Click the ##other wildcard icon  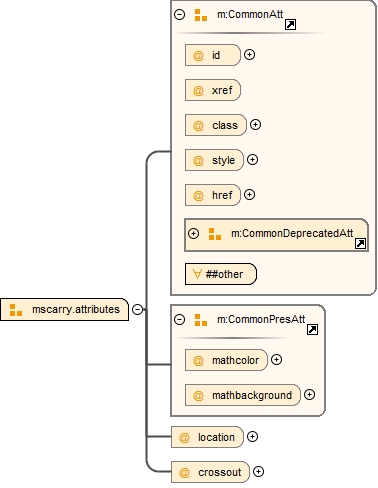coord(197,274)
